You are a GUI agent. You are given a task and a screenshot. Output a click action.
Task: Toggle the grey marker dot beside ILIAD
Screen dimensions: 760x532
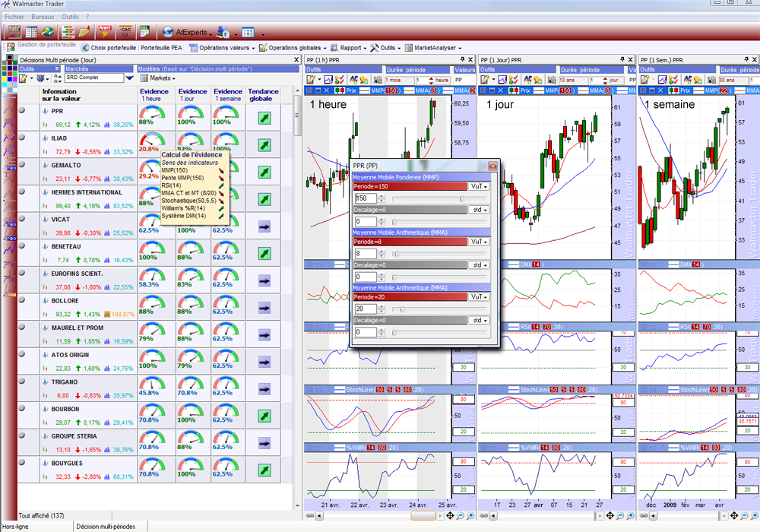(22, 137)
